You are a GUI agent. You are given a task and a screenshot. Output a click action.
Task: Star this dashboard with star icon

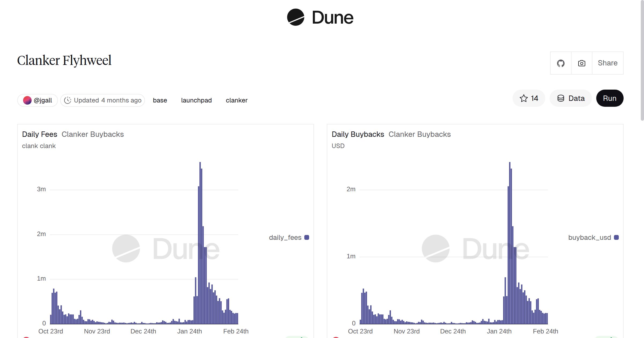[524, 98]
